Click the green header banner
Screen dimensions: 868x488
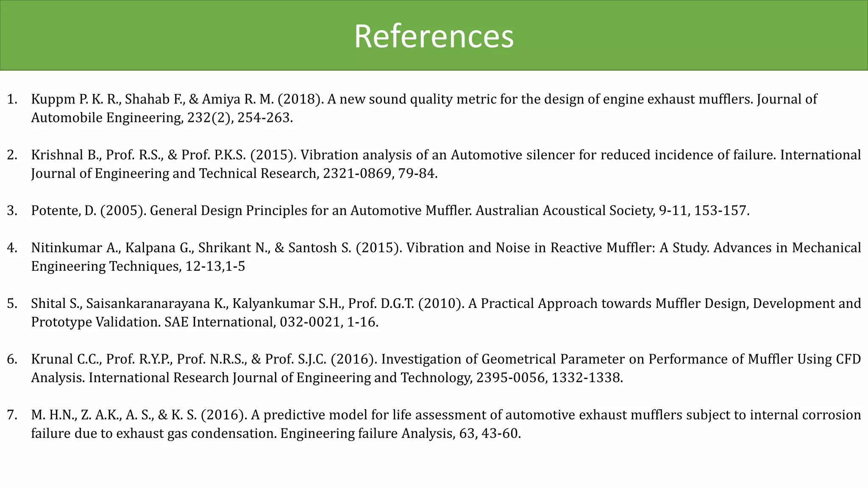click(170, 36)
